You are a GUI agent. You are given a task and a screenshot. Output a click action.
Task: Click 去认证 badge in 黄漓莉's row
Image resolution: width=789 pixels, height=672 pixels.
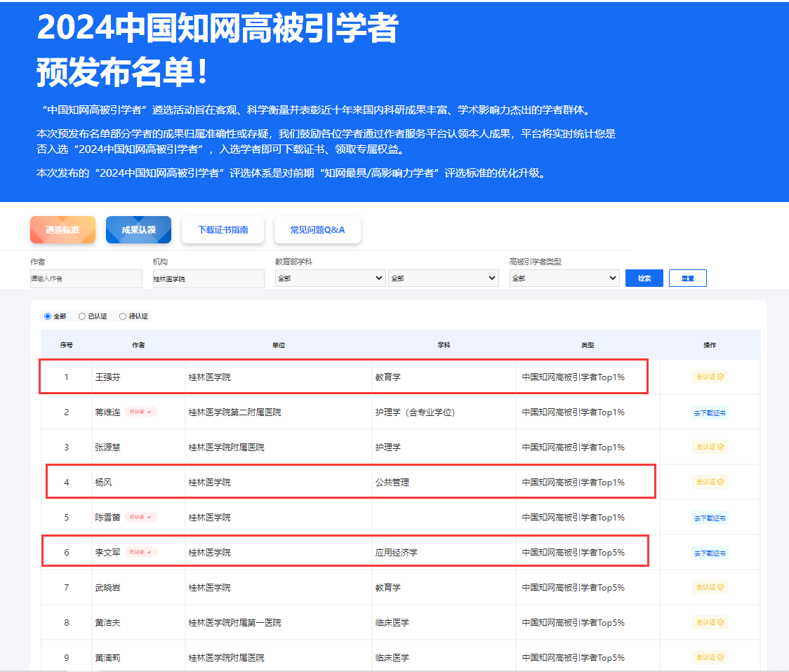tap(710, 657)
